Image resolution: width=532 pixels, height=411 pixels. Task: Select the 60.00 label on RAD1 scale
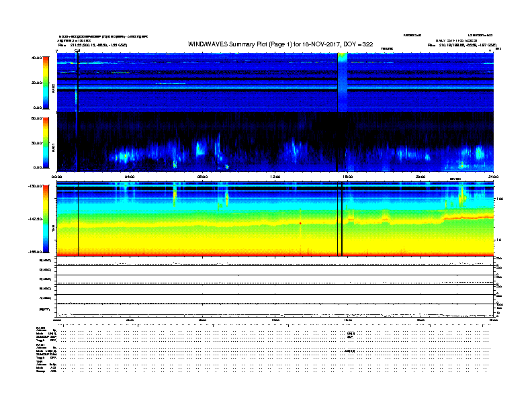[37, 118]
